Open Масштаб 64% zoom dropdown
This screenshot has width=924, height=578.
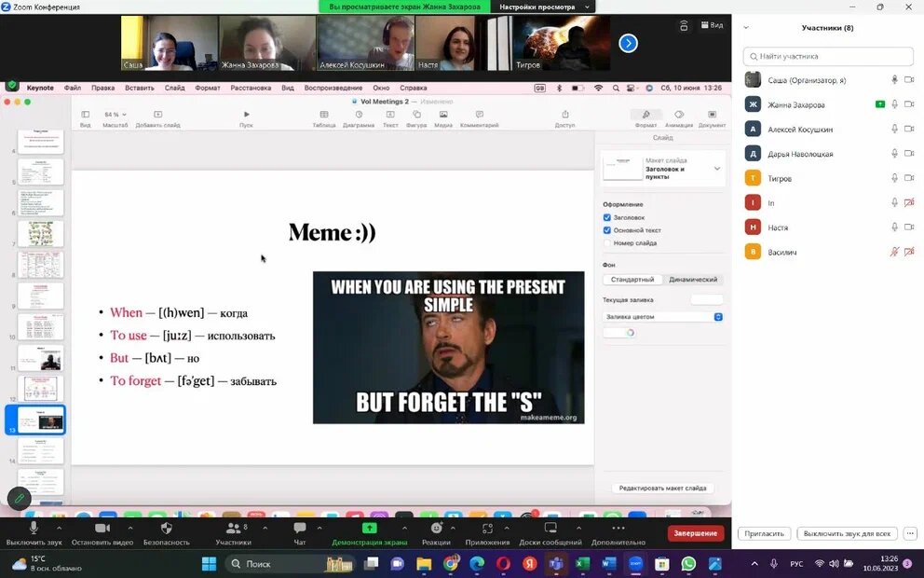click(x=115, y=115)
